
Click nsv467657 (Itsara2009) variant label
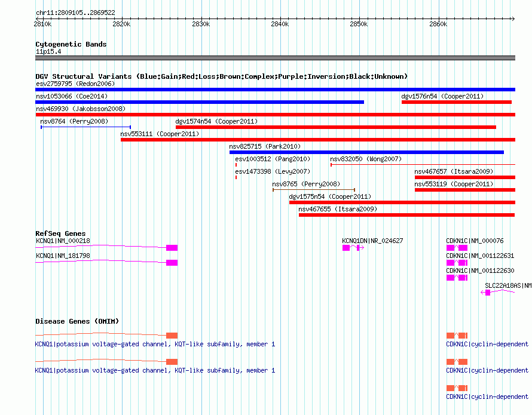coord(454,171)
